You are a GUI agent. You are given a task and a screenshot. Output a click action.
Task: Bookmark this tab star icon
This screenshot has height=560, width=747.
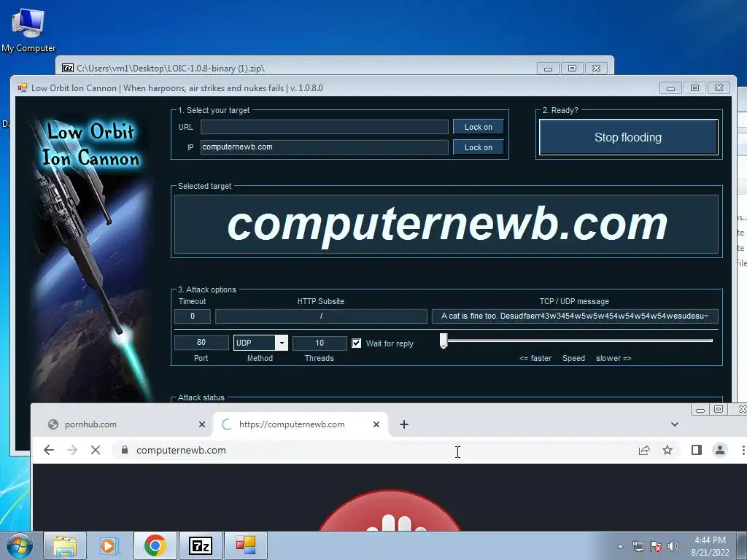(667, 450)
